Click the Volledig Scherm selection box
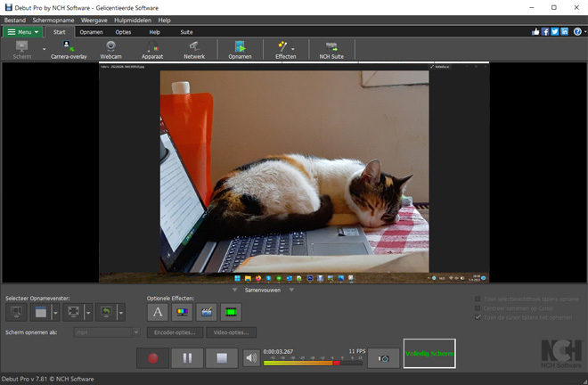The width and height of the screenshot is (588, 385). pos(429,354)
